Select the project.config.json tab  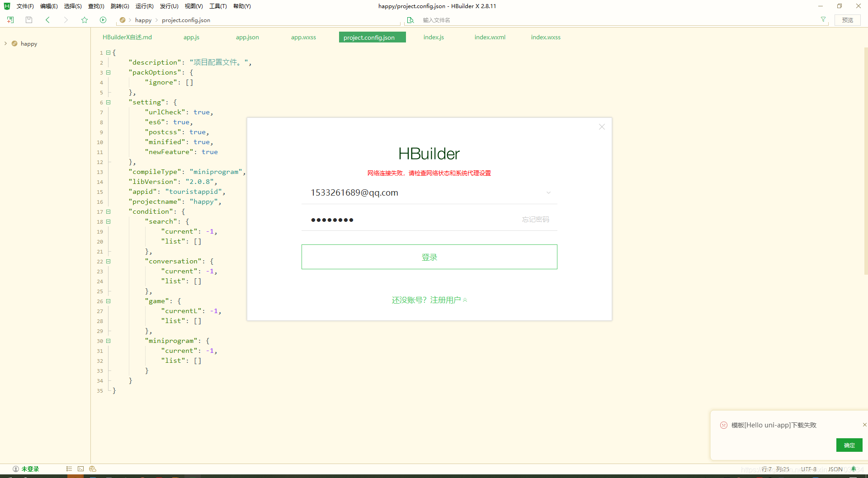click(373, 37)
